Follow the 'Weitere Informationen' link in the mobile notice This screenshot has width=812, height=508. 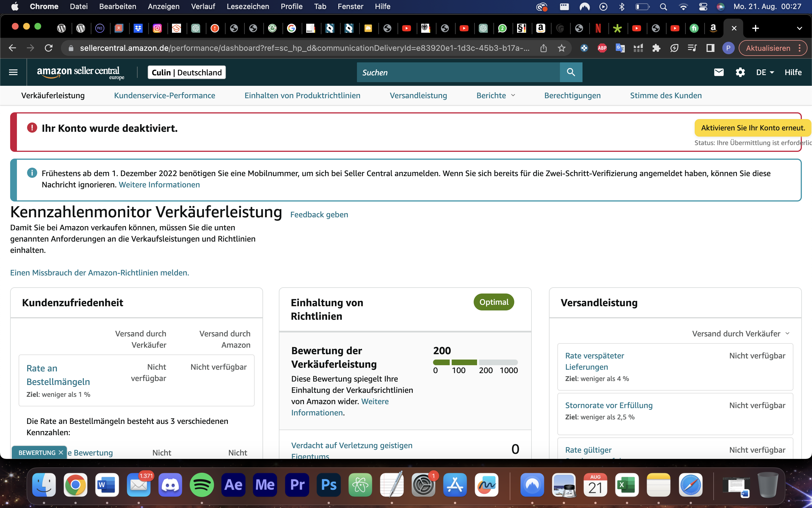(159, 185)
